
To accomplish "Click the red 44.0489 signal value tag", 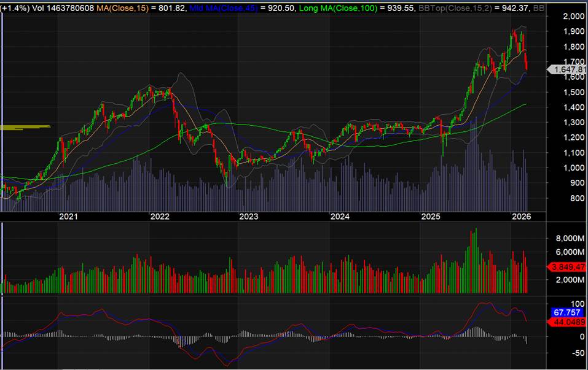I will point(566,322).
